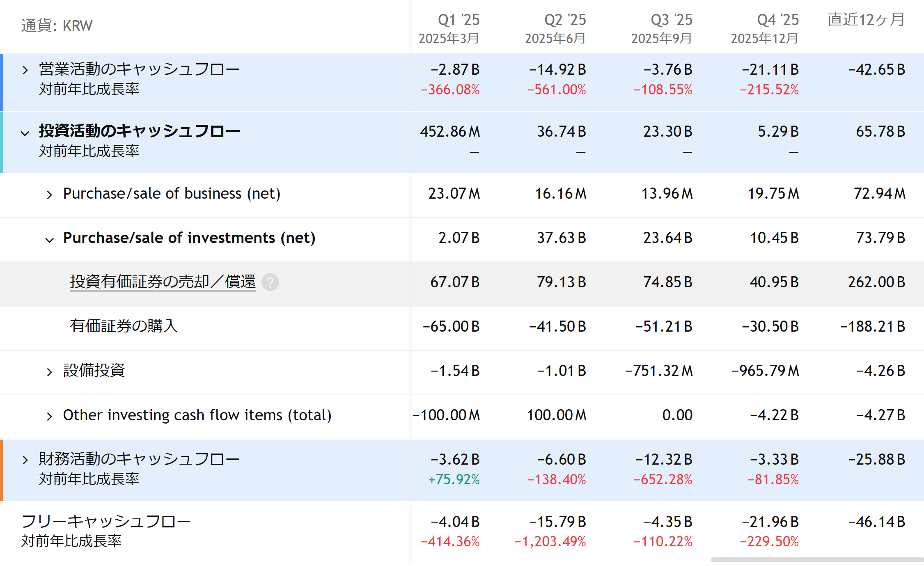Click the help question mark icon
924x566 pixels.
coord(270,282)
